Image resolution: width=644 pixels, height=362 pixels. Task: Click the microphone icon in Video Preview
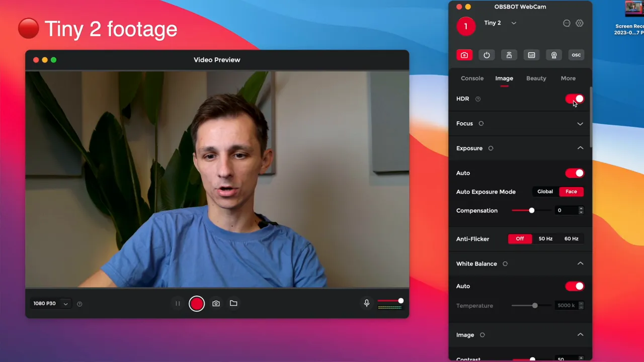[367, 303]
